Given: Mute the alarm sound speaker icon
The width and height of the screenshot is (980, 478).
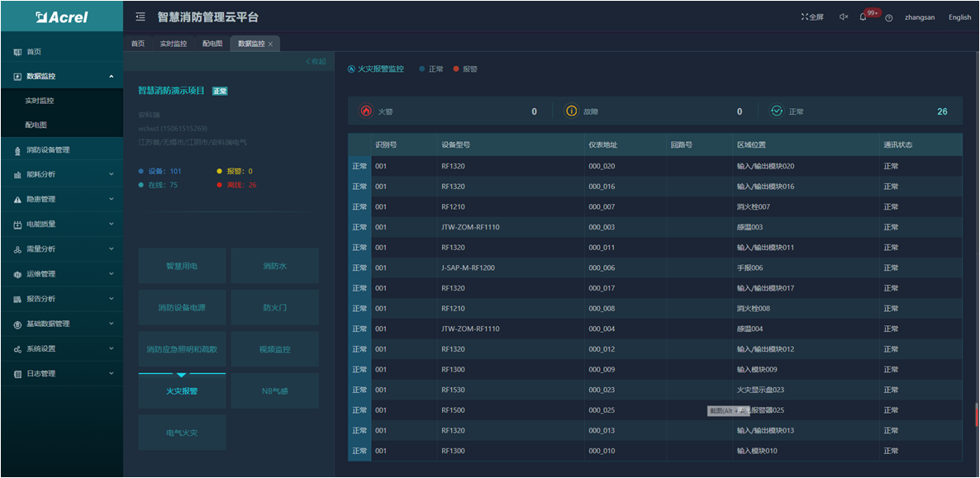Looking at the screenshot, I should click(x=843, y=17).
